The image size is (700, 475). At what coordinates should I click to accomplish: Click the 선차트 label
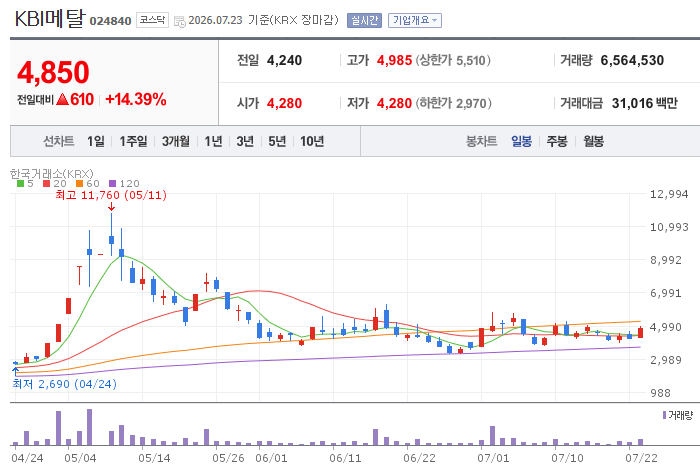pos(58,142)
